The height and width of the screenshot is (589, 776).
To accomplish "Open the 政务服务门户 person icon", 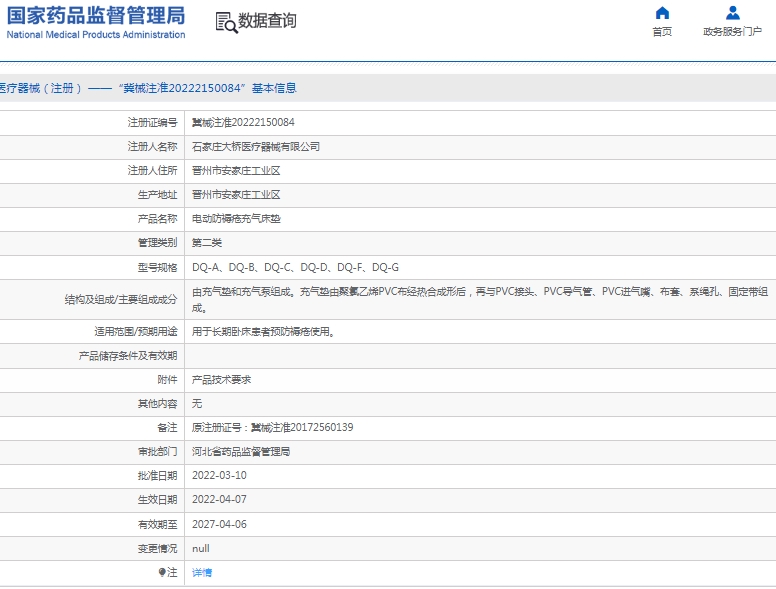I will (x=732, y=13).
